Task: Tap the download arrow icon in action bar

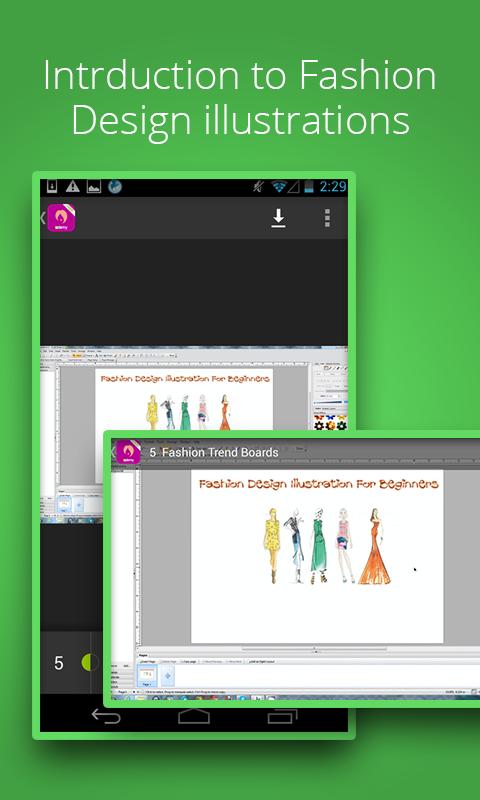Action: 278,218
